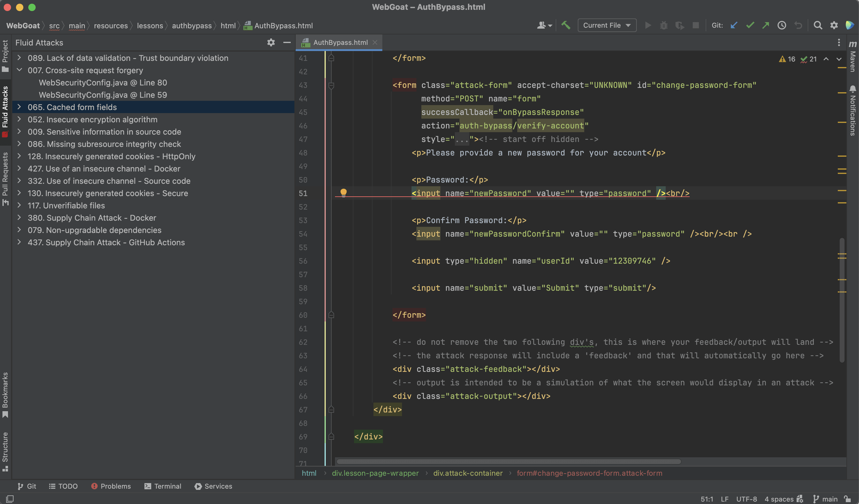Open WebSecurityConfig.java @ Line 80 entry
Screen dimensions: 859x504
point(103,82)
